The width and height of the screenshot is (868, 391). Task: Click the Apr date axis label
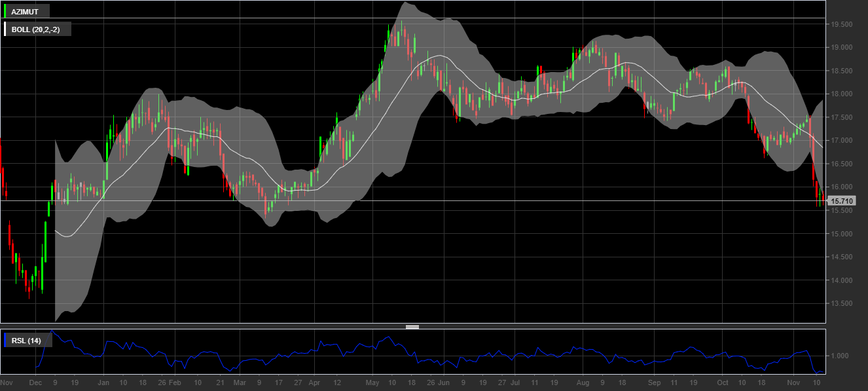[314, 382]
